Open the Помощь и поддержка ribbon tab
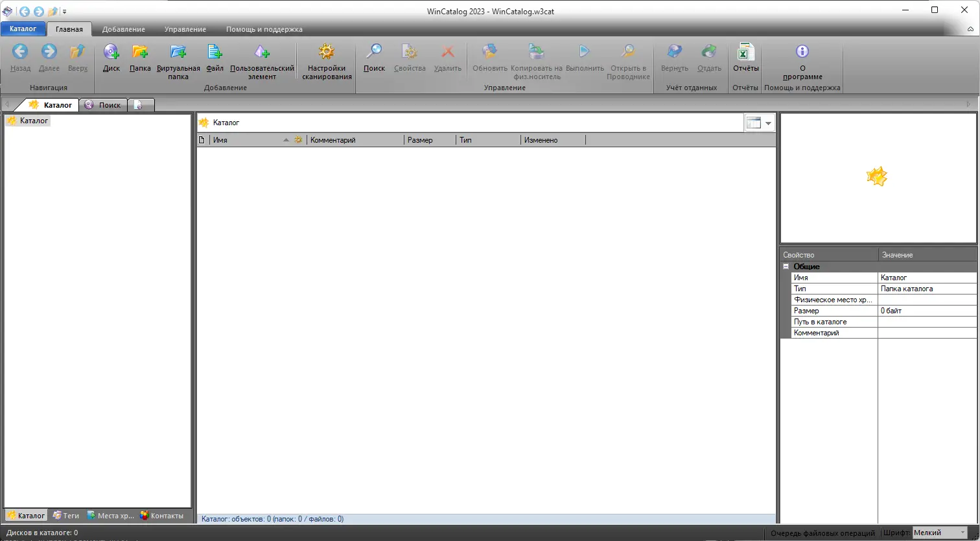The height and width of the screenshot is (541, 980). click(264, 29)
